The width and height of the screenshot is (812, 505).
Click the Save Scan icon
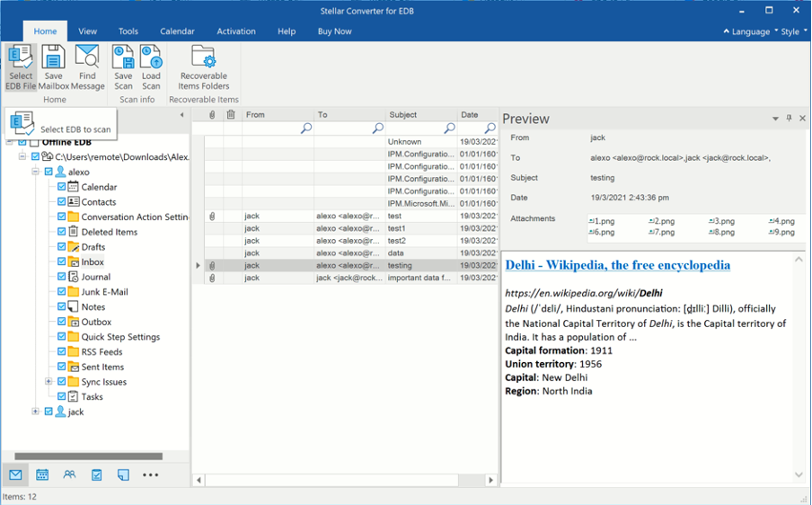coord(123,67)
